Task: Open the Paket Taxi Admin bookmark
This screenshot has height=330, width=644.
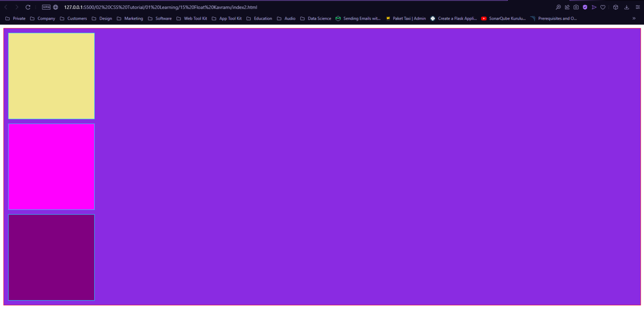Action: (x=409, y=18)
